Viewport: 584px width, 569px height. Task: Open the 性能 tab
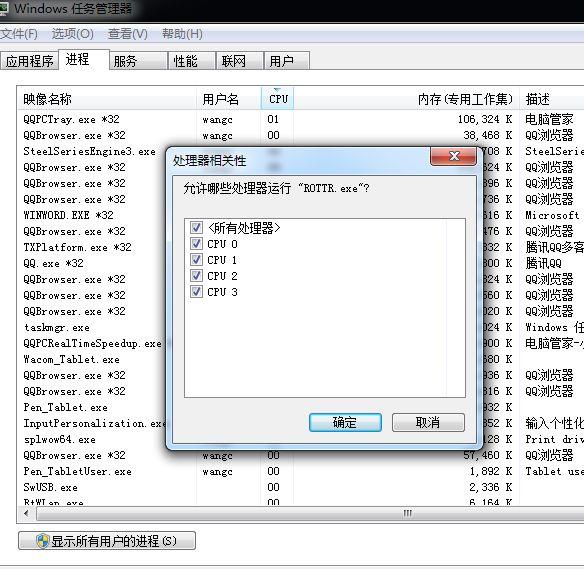point(192,61)
